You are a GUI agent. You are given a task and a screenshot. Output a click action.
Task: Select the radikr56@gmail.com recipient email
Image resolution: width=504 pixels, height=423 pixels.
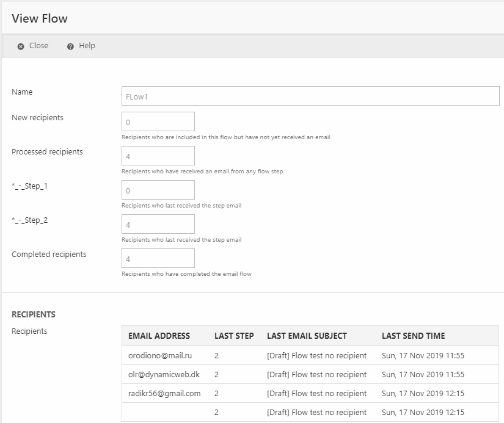[x=164, y=393]
